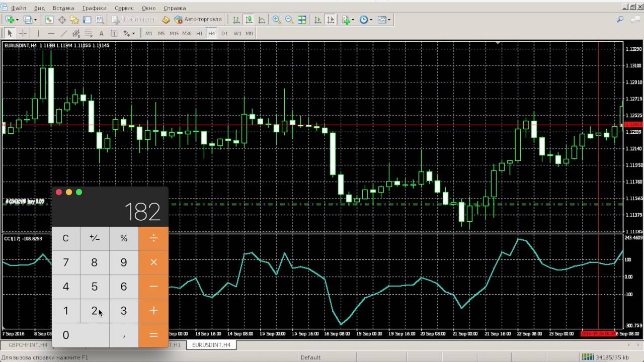Open the profiles toolbar icon

tap(27, 20)
